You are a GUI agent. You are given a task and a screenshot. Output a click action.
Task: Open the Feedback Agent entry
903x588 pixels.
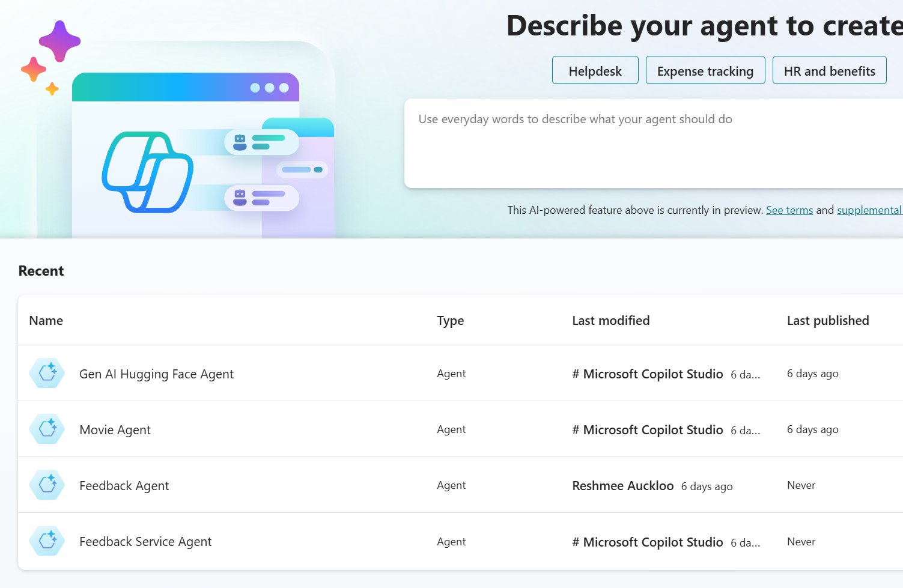[x=124, y=486]
